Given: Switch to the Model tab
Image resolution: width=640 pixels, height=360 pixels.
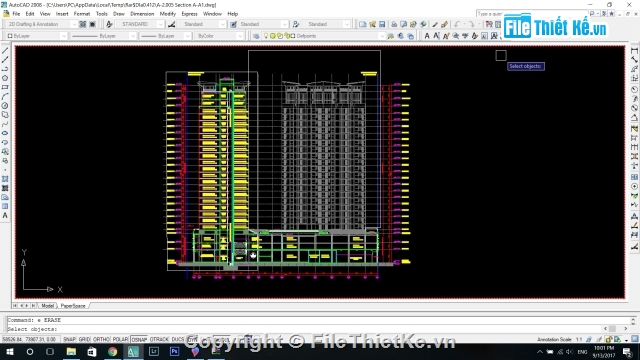Looking at the screenshot, I should coord(48,306).
